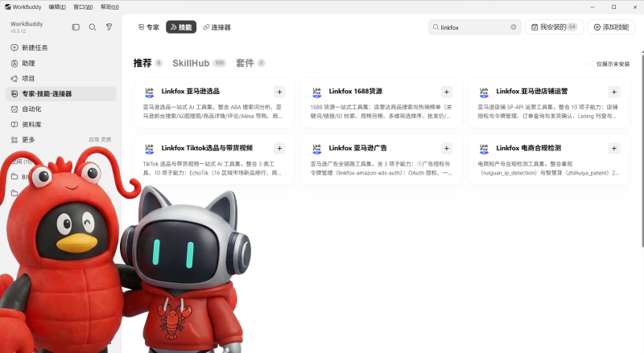Switch to the 连接器 tab
Screen dimensions: 644x353
pyautogui.click(x=217, y=27)
